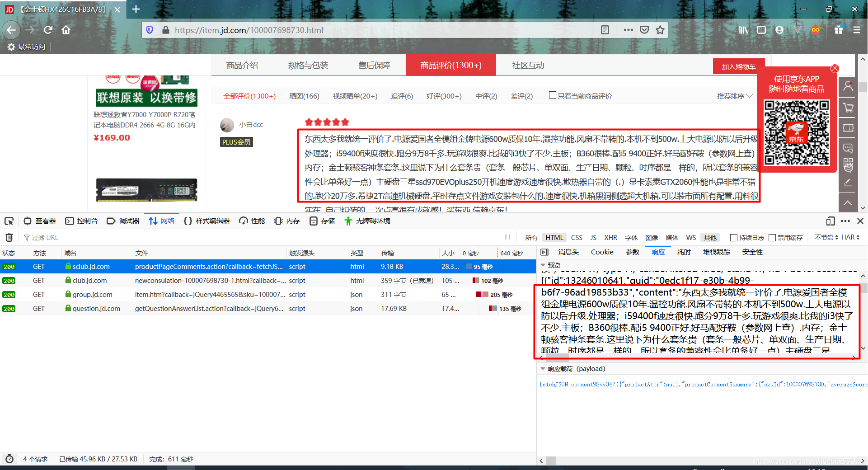The width and height of the screenshot is (868, 470).
Task: Filter reviews by 晒图(166)
Action: 304,96
